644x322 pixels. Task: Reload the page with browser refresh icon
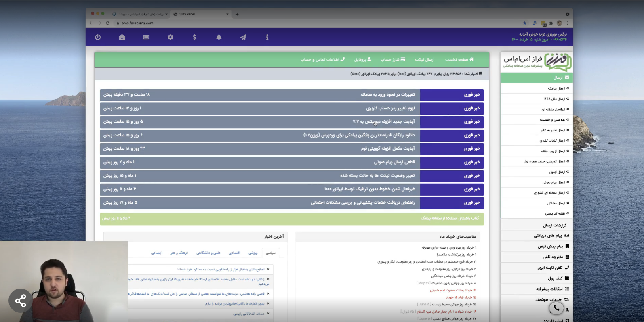coord(107,23)
